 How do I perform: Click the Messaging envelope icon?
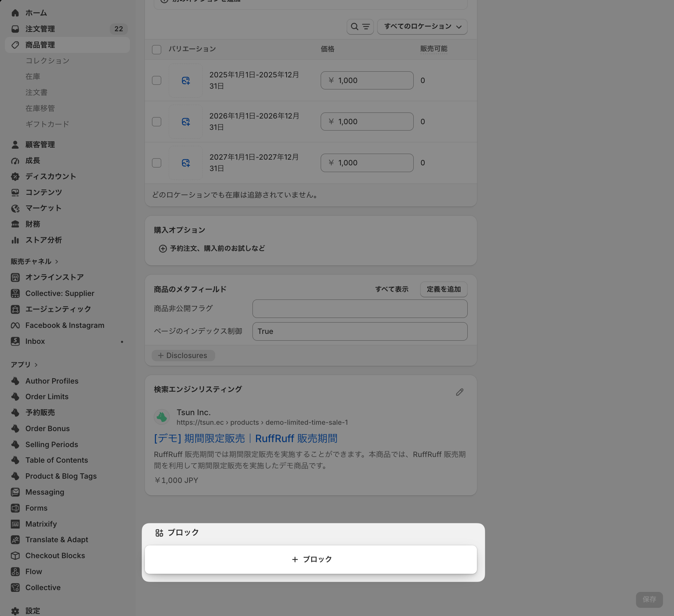coord(15,492)
